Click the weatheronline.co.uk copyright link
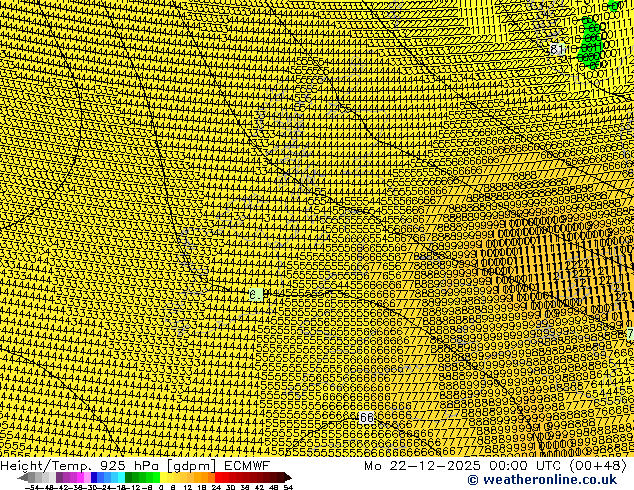 [x=542, y=480]
